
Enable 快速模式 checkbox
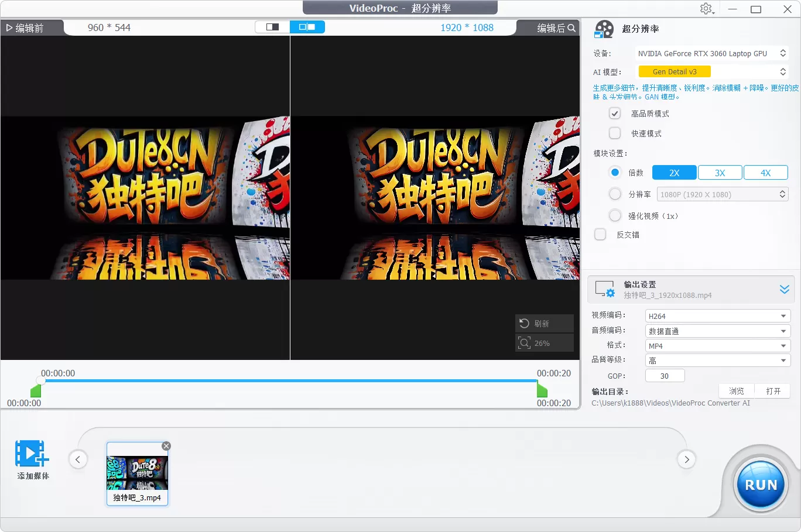pos(615,133)
